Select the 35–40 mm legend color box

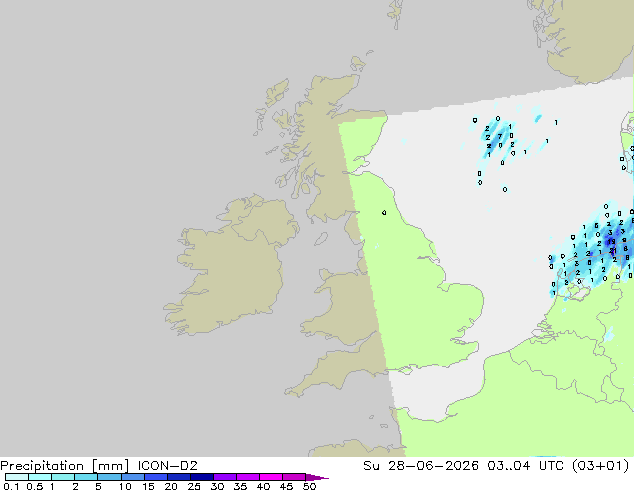(x=247, y=477)
